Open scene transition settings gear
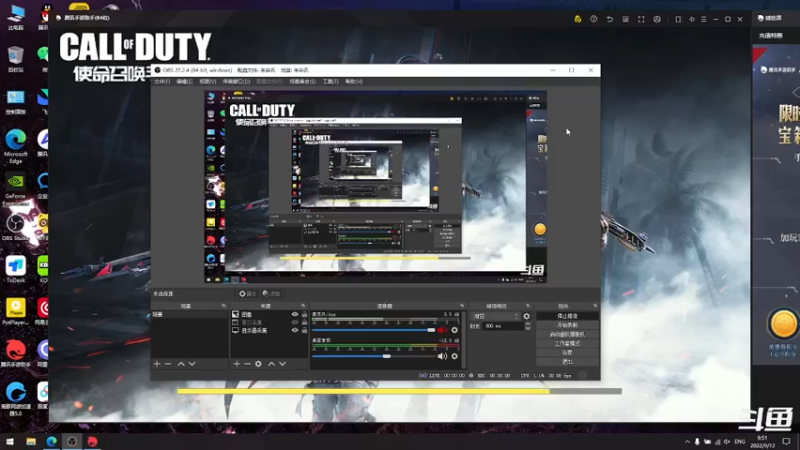 (x=527, y=316)
